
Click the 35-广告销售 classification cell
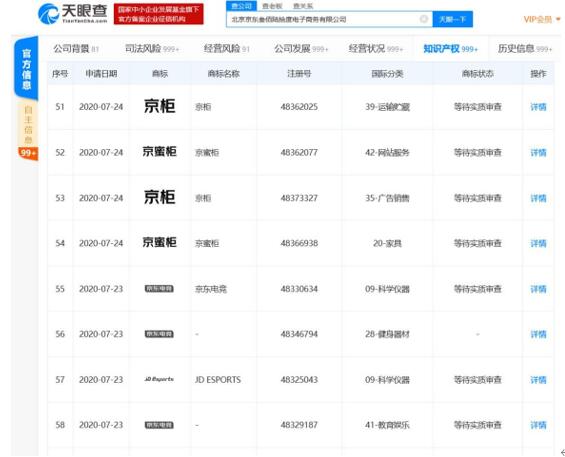coord(387,198)
